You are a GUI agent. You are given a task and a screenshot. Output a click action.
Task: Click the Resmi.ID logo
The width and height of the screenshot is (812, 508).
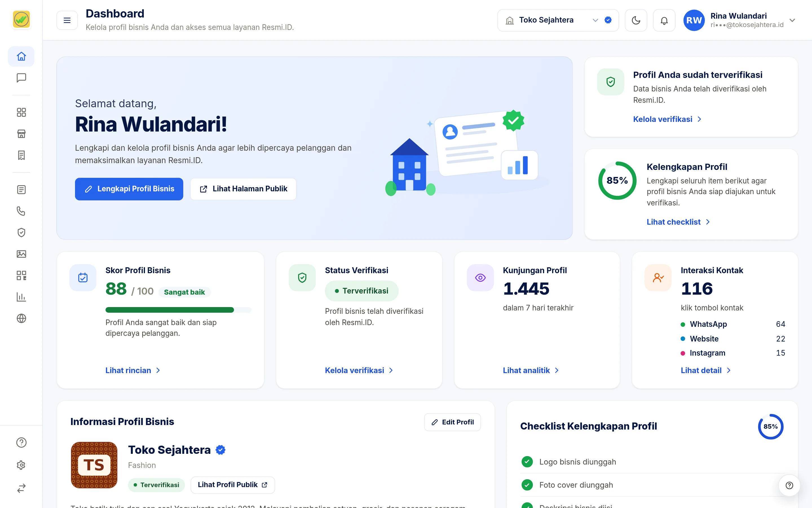click(x=21, y=19)
